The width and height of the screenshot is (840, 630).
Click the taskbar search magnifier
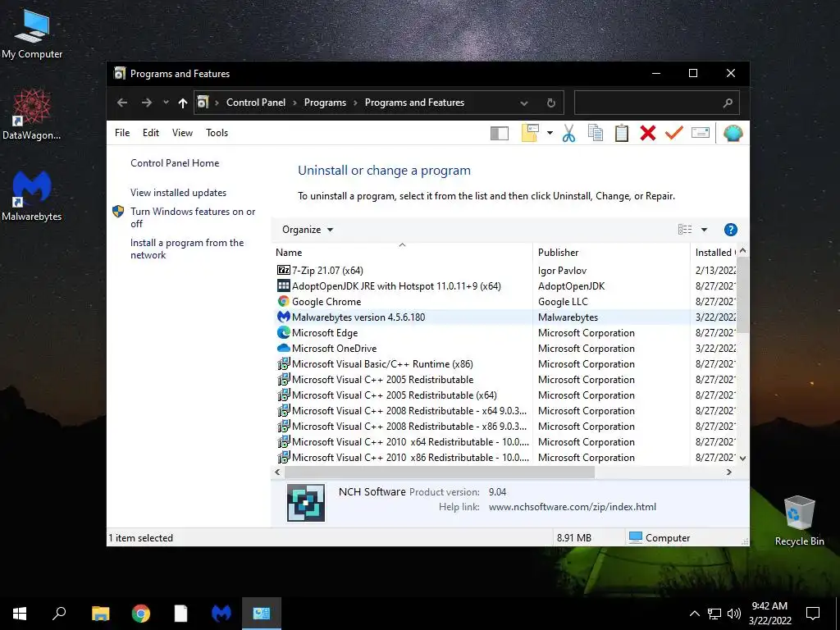tap(59, 614)
